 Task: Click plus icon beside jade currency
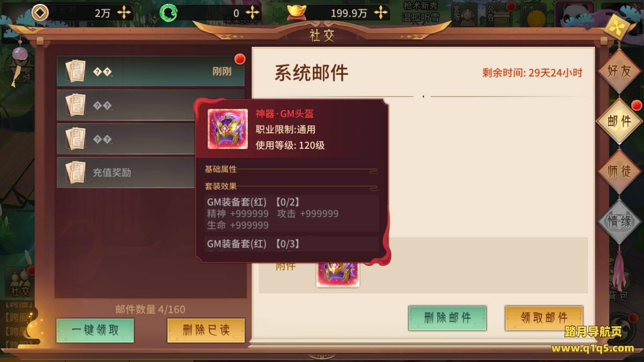click(253, 13)
